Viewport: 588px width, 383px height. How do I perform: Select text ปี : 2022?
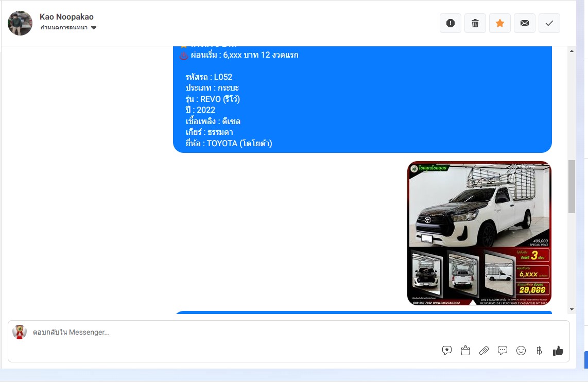(201, 110)
